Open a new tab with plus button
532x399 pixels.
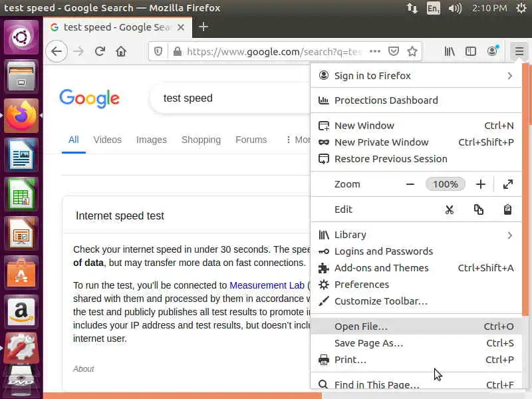(x=203, y=27)
